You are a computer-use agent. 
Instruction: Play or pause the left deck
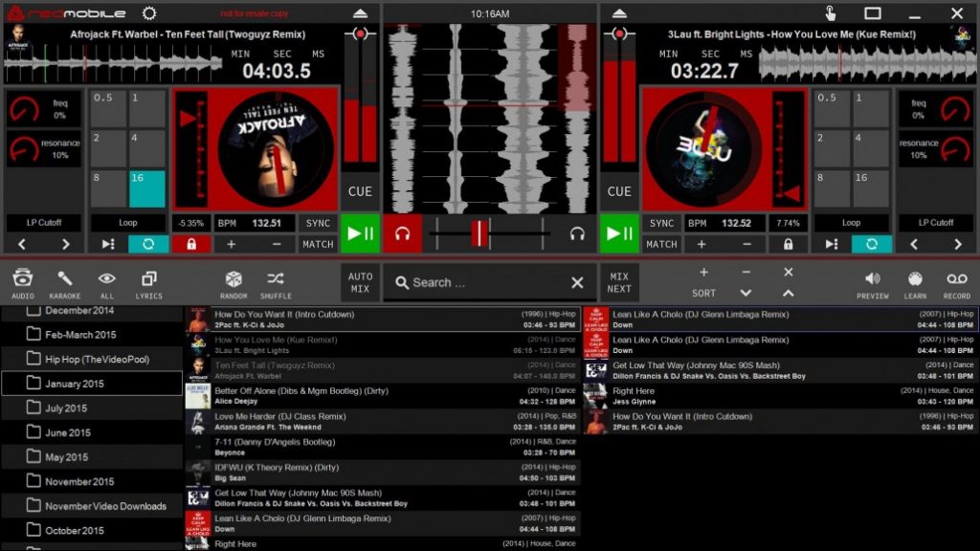pos(361,233)
